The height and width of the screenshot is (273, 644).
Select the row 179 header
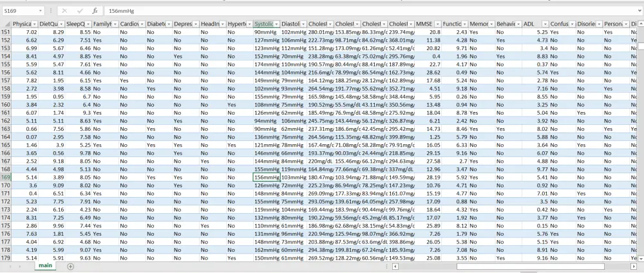(6, 258)
